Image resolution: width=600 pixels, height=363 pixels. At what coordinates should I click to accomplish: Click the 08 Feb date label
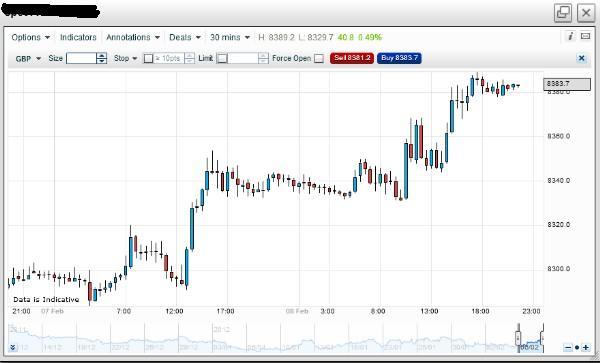coord(297,311)
